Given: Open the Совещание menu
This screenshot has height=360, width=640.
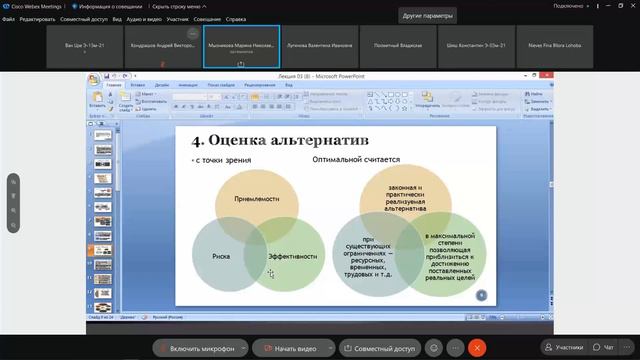Looking at the screenshot, I should (x=207, y=19).
